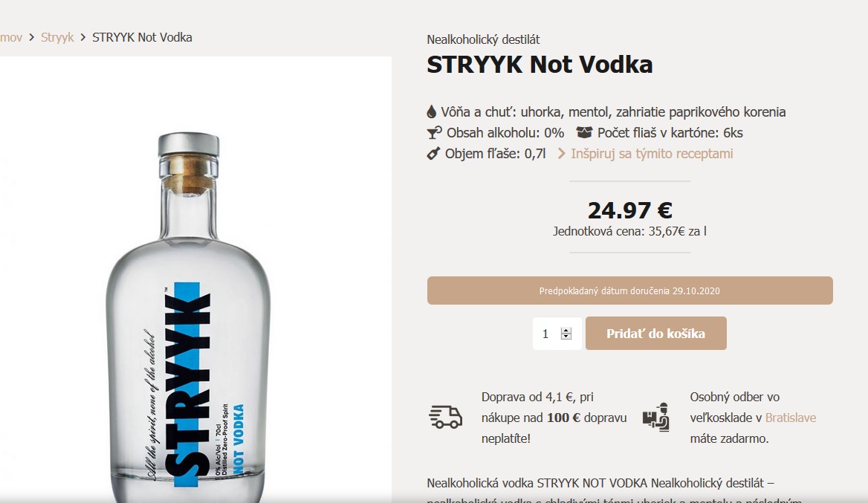Click the STRYYK Not Vodka breadcrumb item
The image size is (868, 503).
142,37
